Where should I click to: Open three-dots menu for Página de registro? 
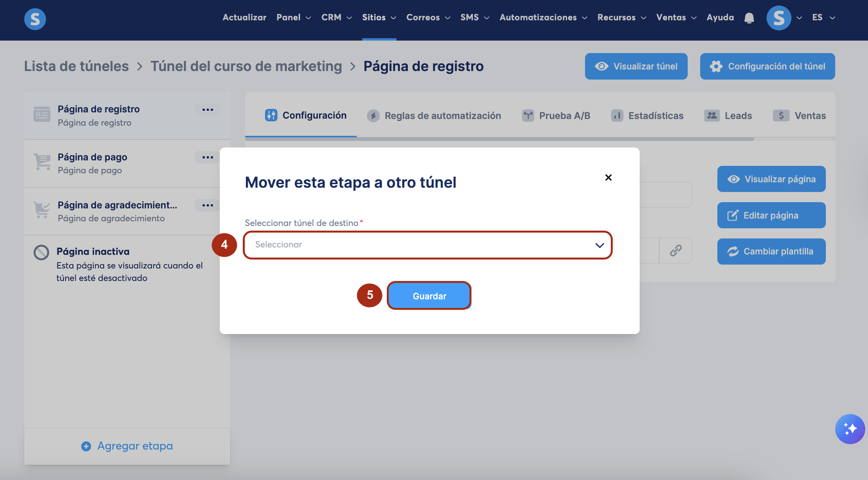208,110
